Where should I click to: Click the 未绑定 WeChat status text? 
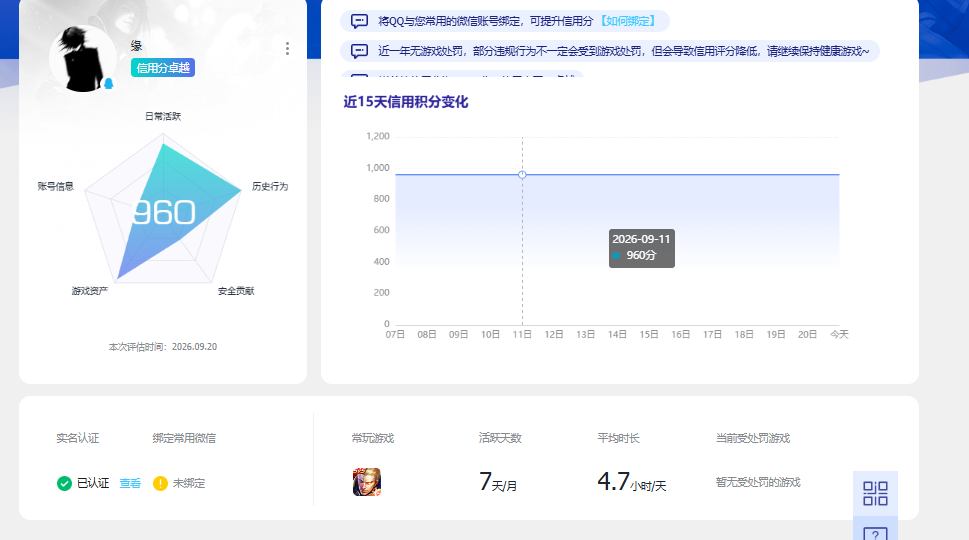(188, 483)
